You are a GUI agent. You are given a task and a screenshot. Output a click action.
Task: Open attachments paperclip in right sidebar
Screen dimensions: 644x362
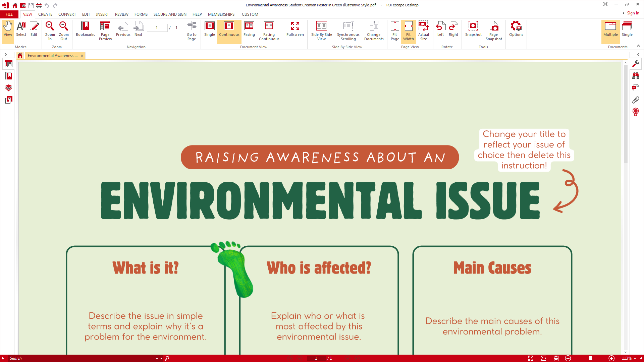[636, 100]
